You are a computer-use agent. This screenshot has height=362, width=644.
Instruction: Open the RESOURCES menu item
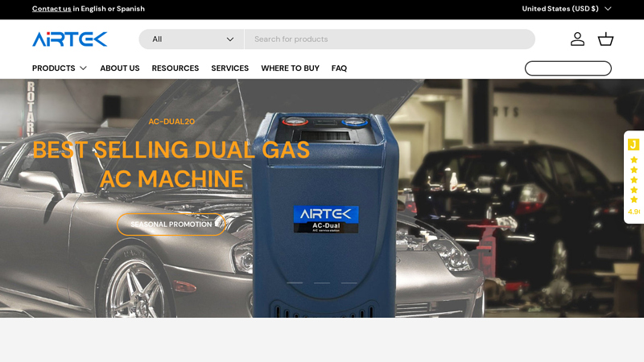click(x=175, y=68)
